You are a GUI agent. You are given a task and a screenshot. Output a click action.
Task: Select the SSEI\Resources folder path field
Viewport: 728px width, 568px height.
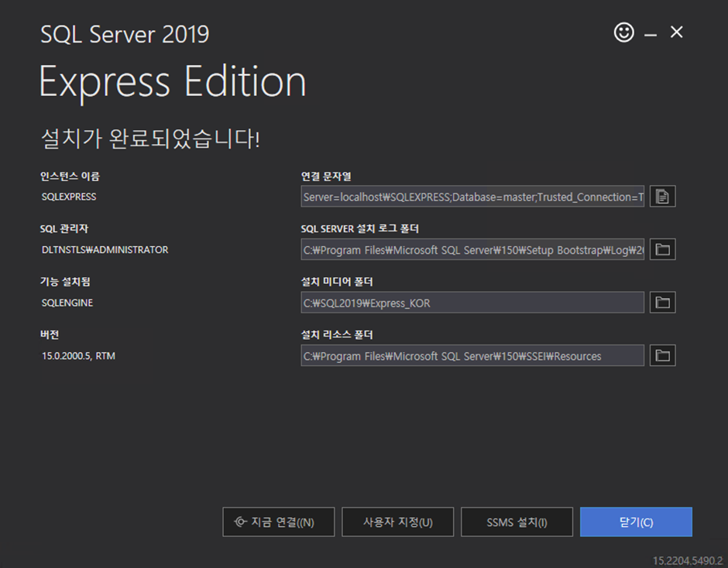pyautogui.click(x=472, y=356)
